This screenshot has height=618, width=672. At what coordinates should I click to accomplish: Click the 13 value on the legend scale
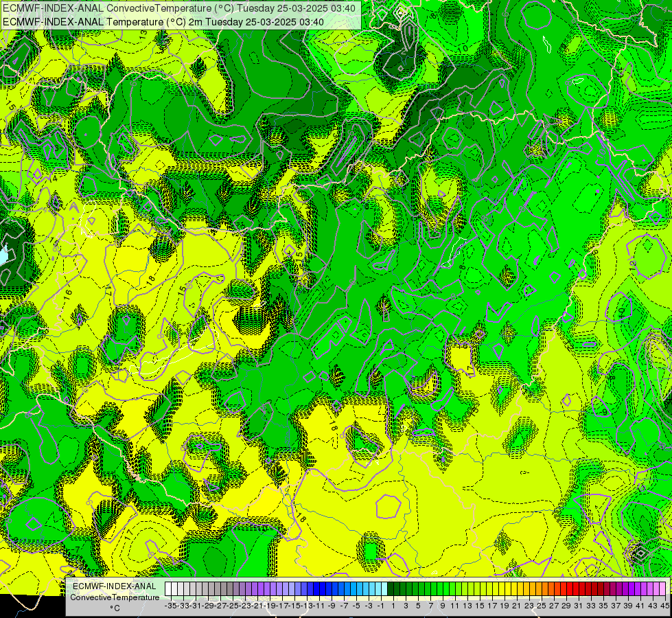coord(467,606)
